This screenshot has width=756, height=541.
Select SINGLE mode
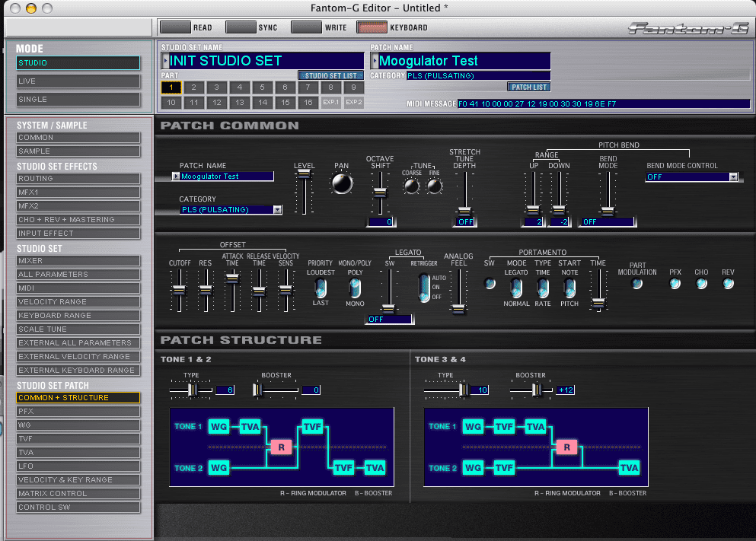coord(78,99)
